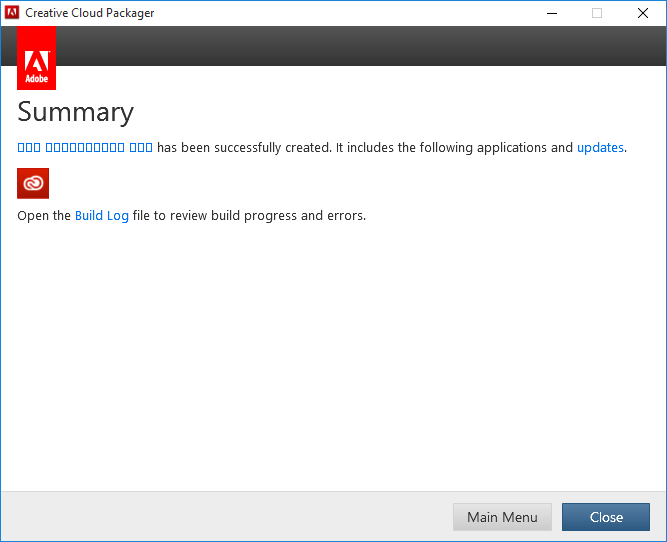Click the dark header banner
The image size is (667, 542).
[350, 46]
